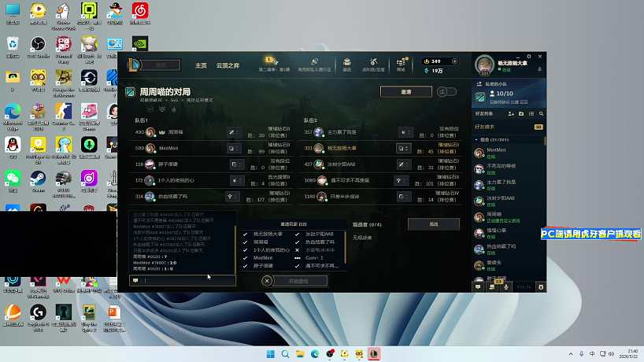Select MintMint in the invited players list
The image size is (644, 362).
(x=263, y=258)
